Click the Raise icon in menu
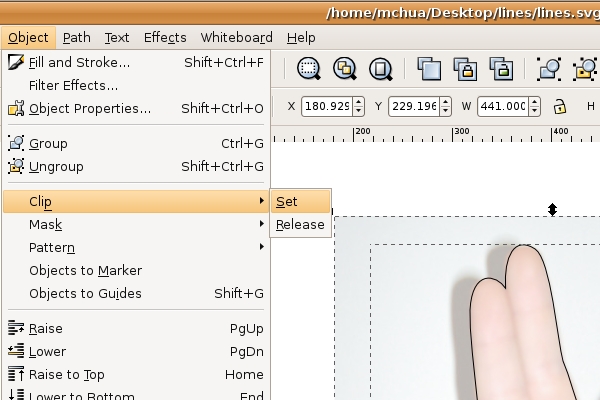Viewport: 600px width, 400px height. pos(16,328)
